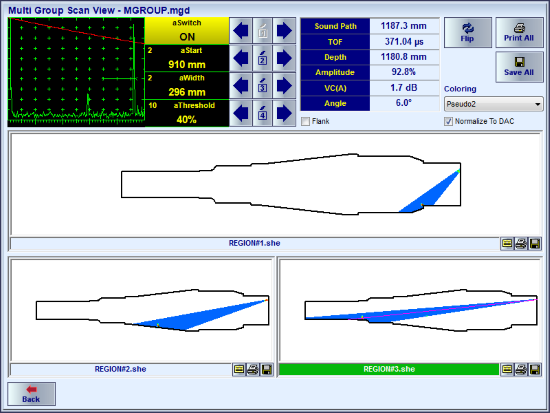The width and height of the screenshot is (550, 413).
Task: Uncheck Normalize To DAC checkbox
Action: click(448, 121)
